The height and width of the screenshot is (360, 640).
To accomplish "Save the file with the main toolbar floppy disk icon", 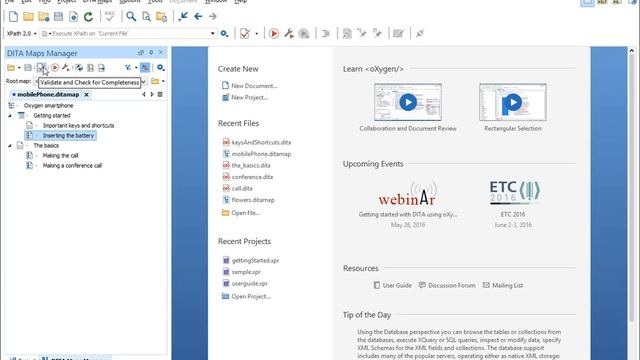I will [x=58, y=16].
